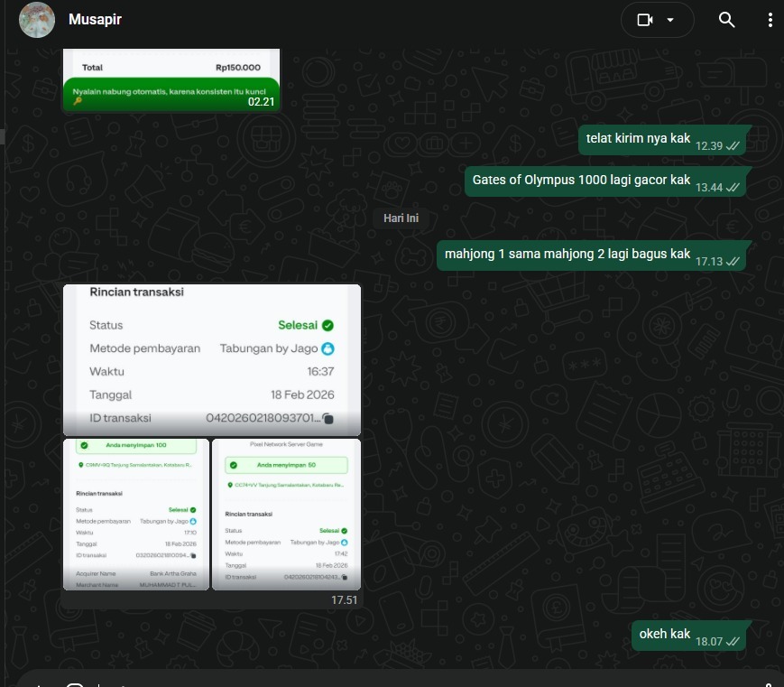Open the transaction image with time 16:37

point(212,360)
